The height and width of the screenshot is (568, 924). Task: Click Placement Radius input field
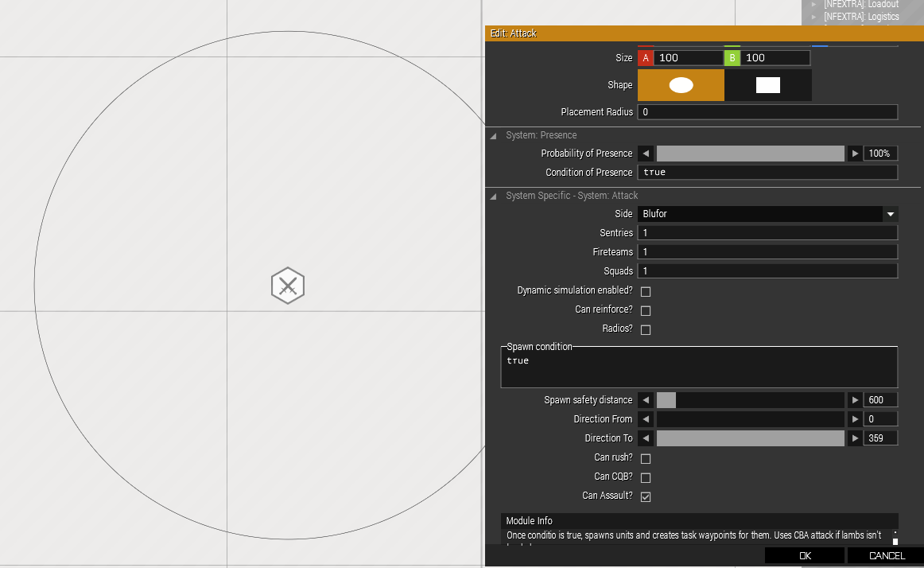[x=767, y=112]
